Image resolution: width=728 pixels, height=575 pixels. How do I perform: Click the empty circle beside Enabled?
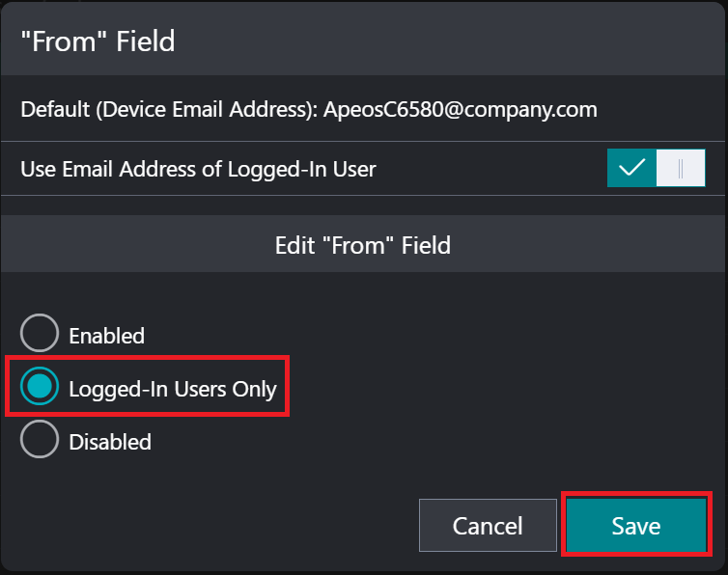point(40,335)
